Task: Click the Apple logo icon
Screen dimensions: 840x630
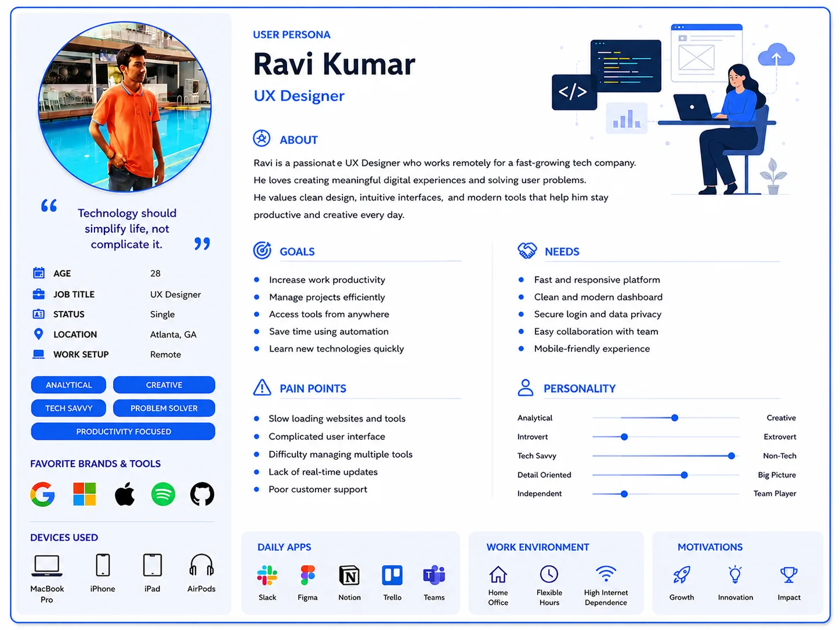Action: click(125, 494)
